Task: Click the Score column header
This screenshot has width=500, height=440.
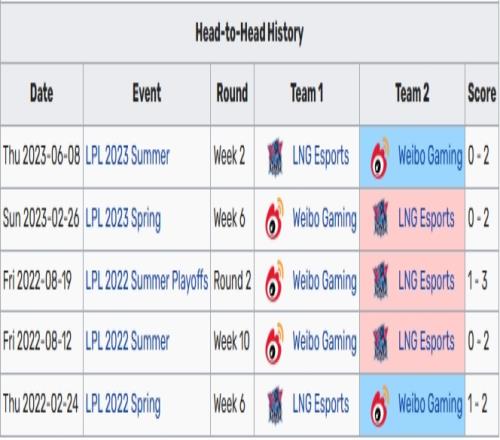Action: tap(482, 93)
